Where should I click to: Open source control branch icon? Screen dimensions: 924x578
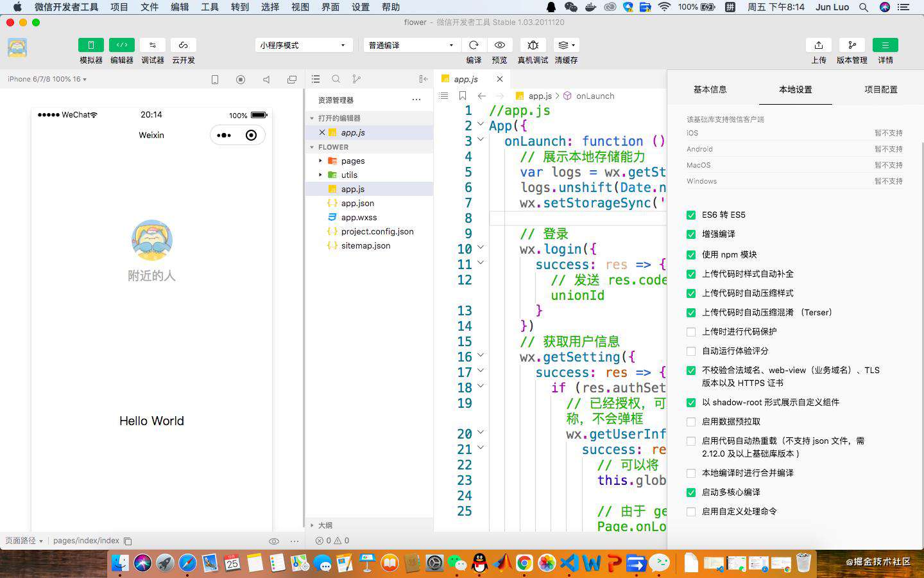pos(357,79)
